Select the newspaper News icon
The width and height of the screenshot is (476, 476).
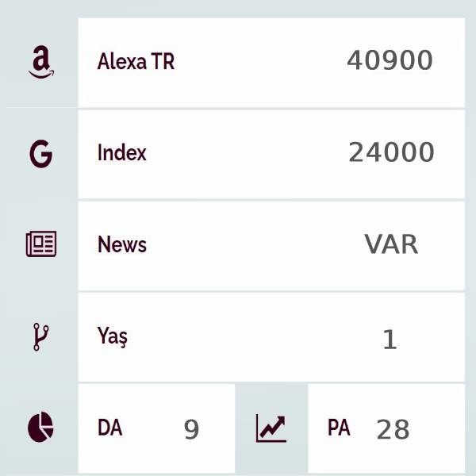(41, 244)
